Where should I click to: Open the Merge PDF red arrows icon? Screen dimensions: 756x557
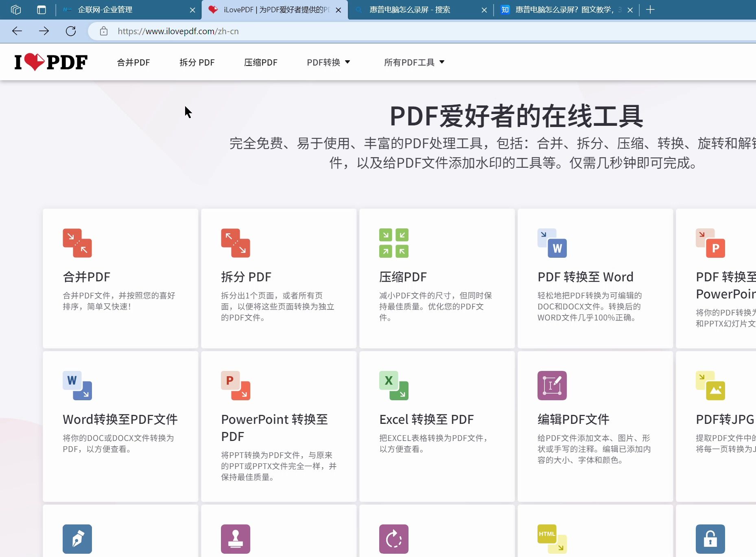(x=77, y=243)
